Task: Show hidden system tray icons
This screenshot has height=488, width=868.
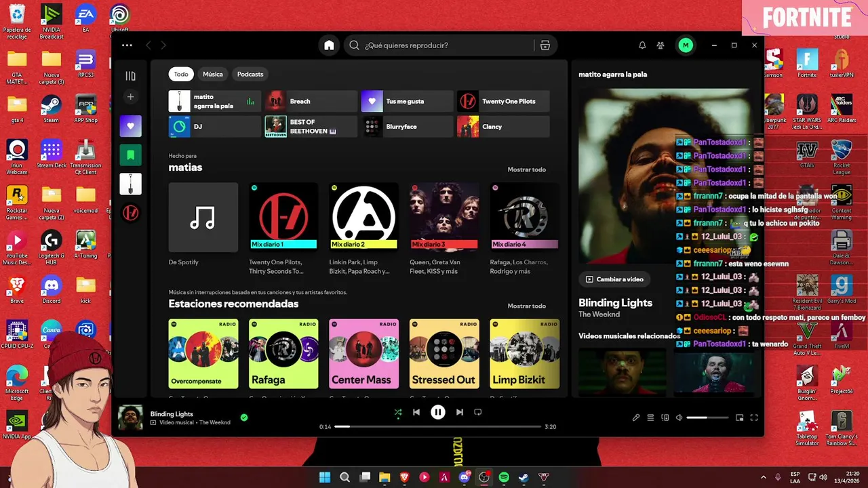Action: click(764, 477)
